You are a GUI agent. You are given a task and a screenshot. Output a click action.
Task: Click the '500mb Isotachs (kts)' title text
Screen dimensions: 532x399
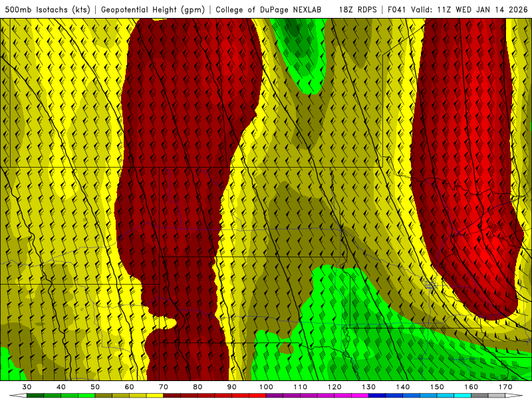pos(47,9)
